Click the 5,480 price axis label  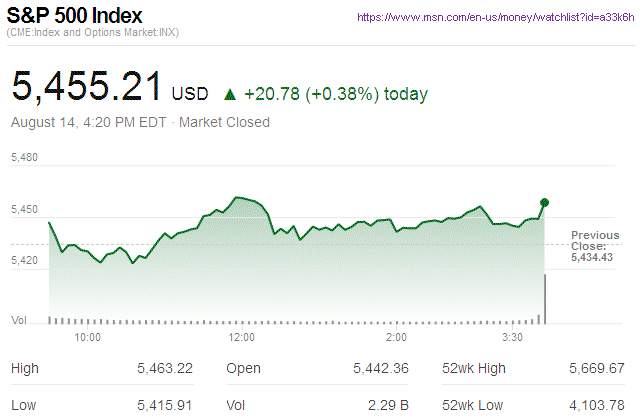coord(24,157)
